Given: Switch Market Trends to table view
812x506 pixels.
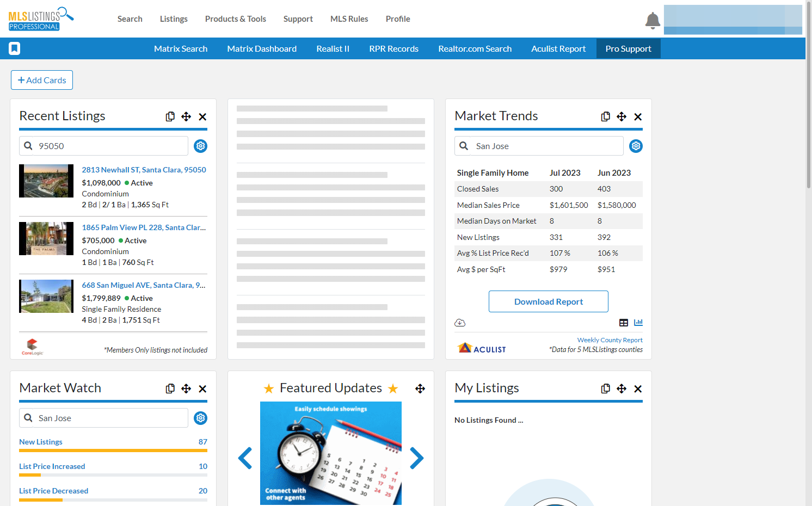Looking at the screenshot, I should point(624,323).
